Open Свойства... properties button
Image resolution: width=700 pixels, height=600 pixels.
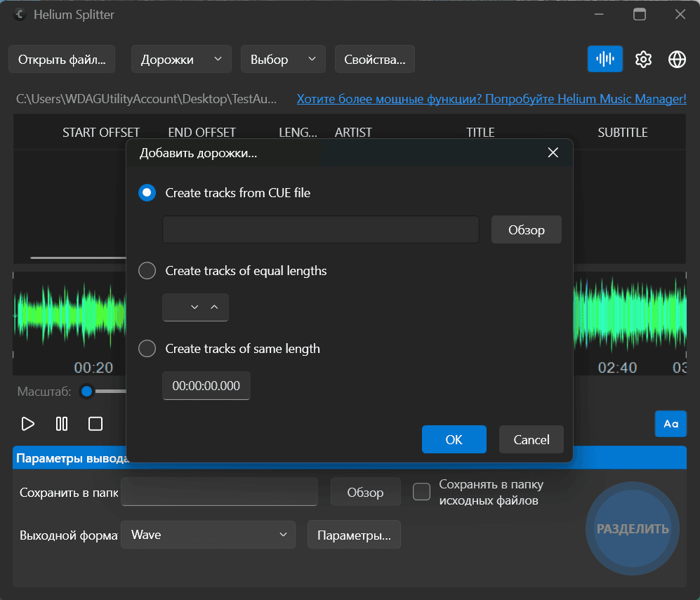coord(374,59)
